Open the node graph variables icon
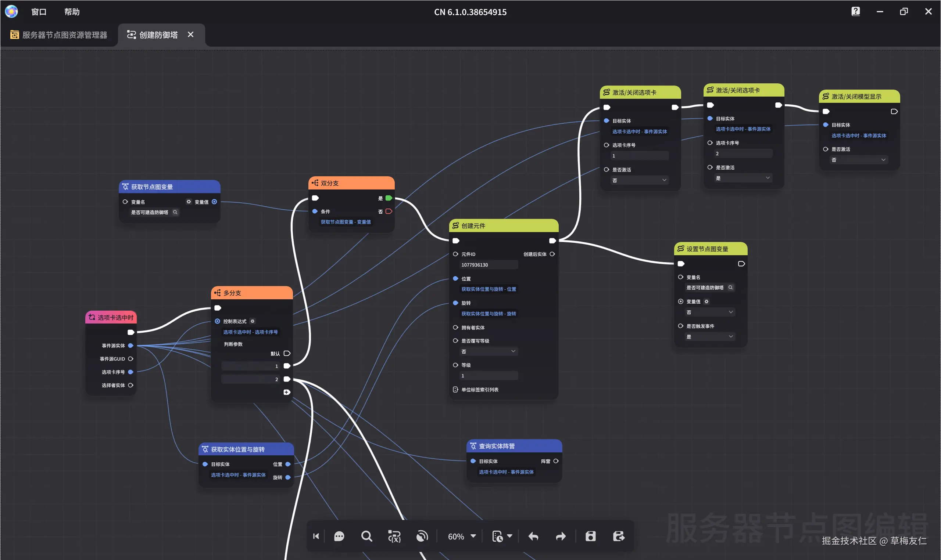This screenshot has height=560, width=941. 394,536
